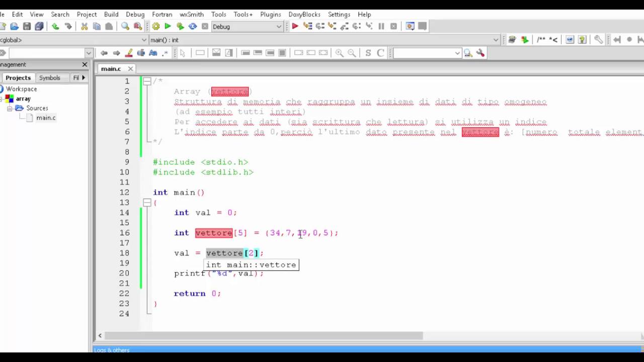Open the left search field dropdown arrow
Screen dimensions: 644x362
[x=89, y=53]
